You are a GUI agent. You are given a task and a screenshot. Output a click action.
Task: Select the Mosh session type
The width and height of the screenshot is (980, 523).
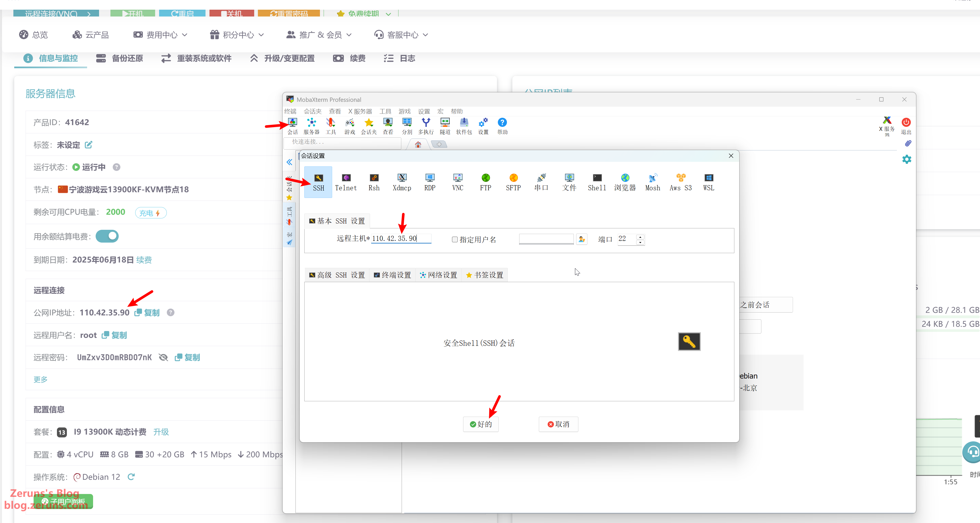tap(653, 182)
